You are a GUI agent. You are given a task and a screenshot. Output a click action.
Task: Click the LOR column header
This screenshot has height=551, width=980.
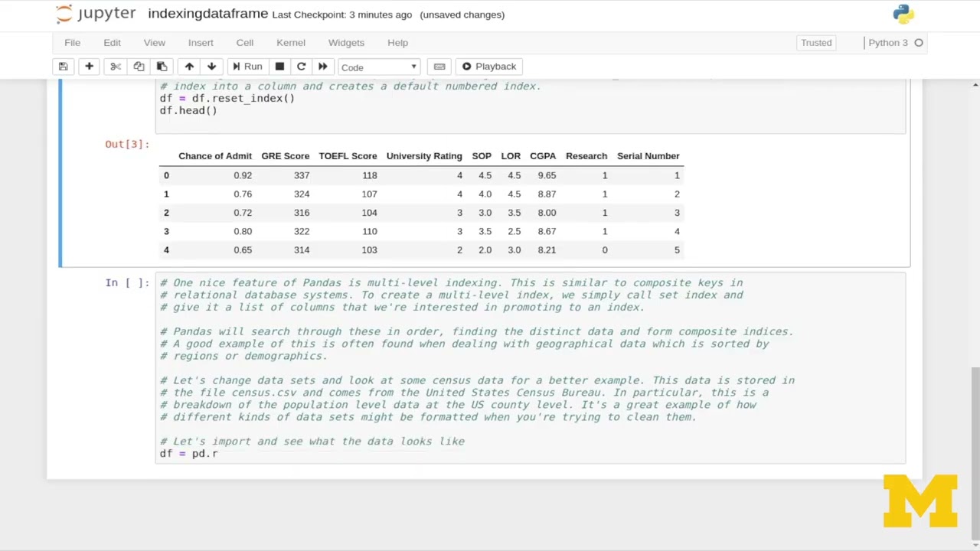pos(511,156)
